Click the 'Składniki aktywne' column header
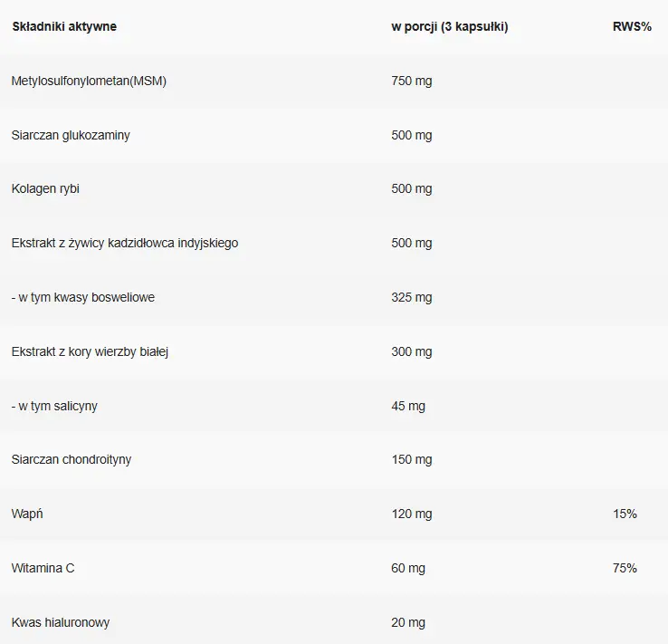 tap(64, 26)
